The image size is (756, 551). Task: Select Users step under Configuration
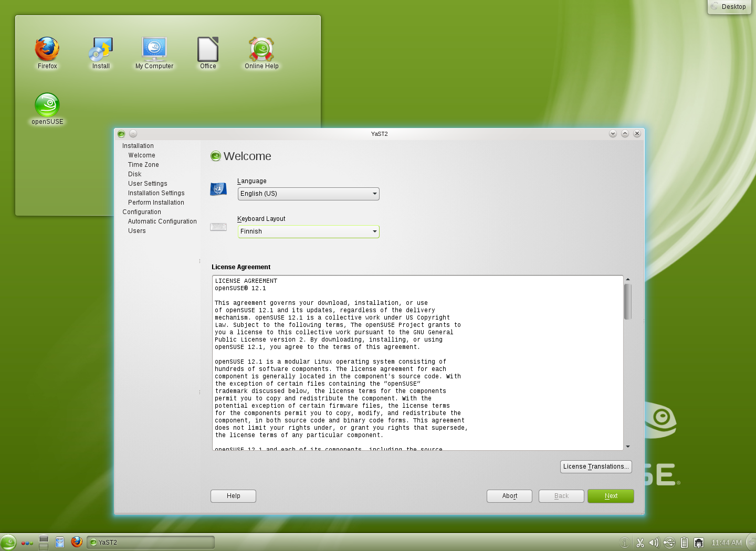tap(137, 231)
